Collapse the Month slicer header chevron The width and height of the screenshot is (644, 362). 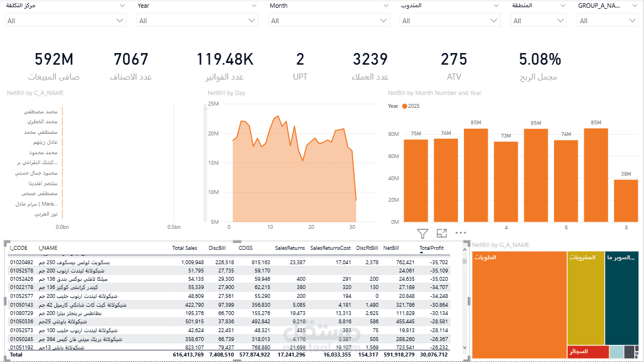click(x=386, y=6)
